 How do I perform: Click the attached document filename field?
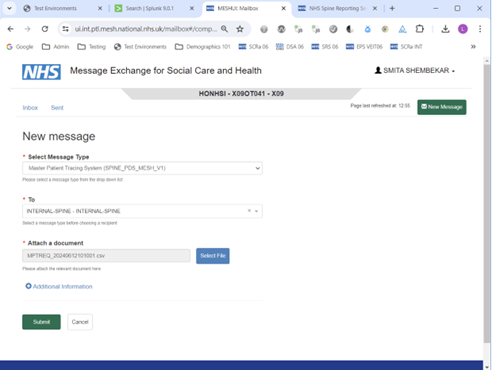pyautogui.click(x=106, y=256)
